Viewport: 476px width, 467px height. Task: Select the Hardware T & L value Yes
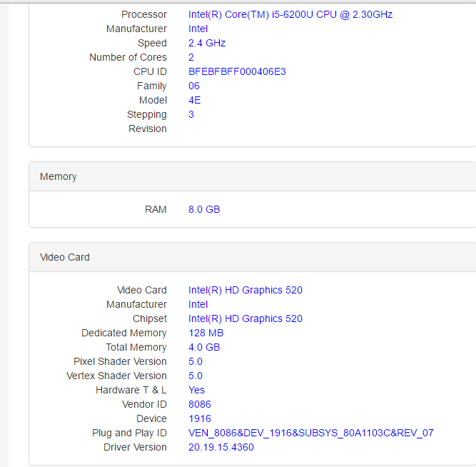point(196,390)
